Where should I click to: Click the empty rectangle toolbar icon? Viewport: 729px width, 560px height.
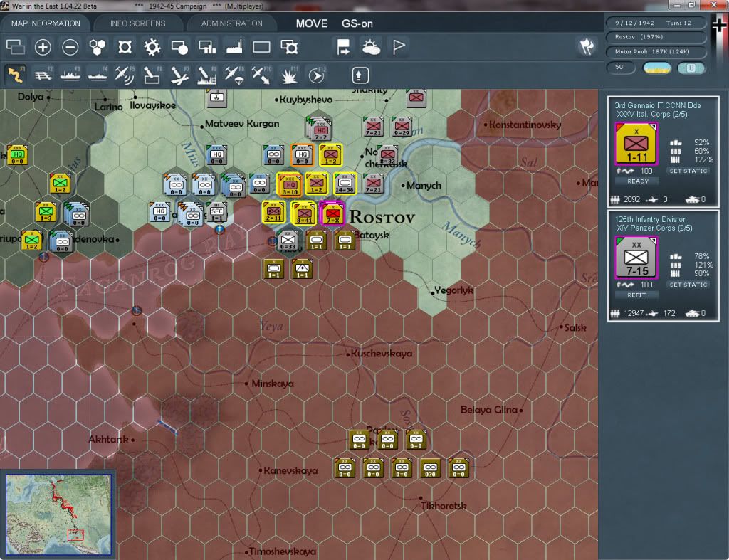[261, 47]
